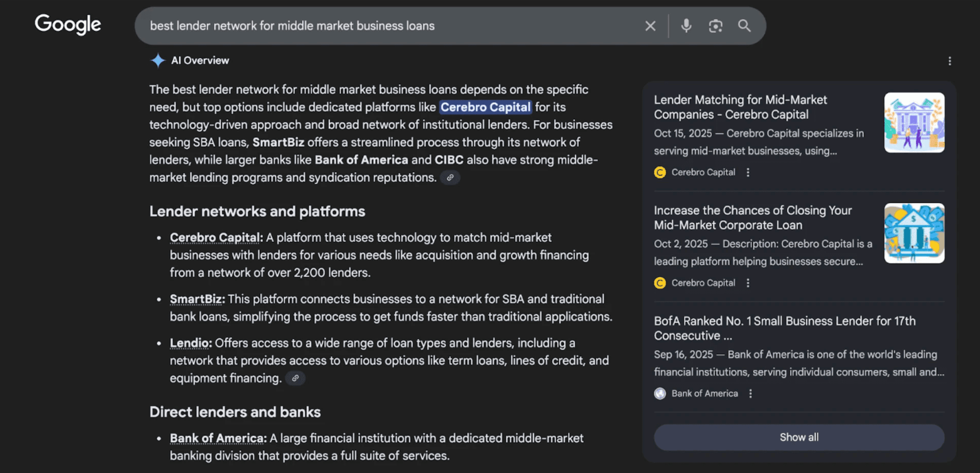
Task: Click highlighted Cerebro Capital in overview paragraph
Action: point(485,107)
